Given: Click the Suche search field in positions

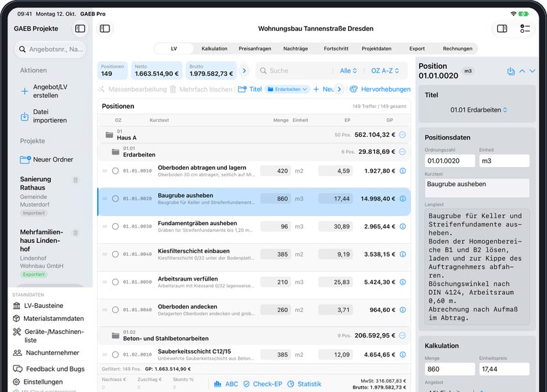Looking at the screenshot, I should (295, 70).
